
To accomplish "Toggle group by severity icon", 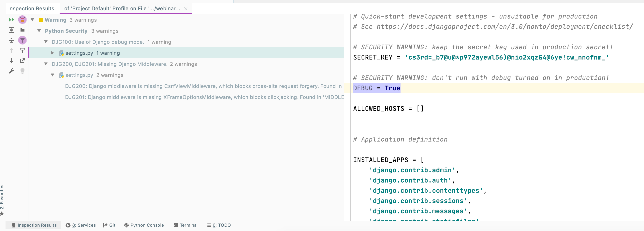I will tap(22, 20).
